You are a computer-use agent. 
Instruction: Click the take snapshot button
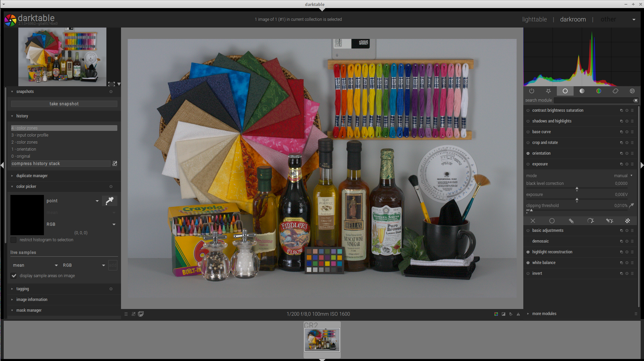click(64, 104)
